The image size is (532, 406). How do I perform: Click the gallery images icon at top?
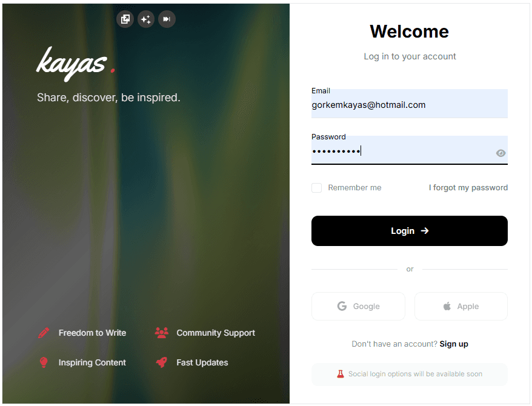(x=125, y=19)
